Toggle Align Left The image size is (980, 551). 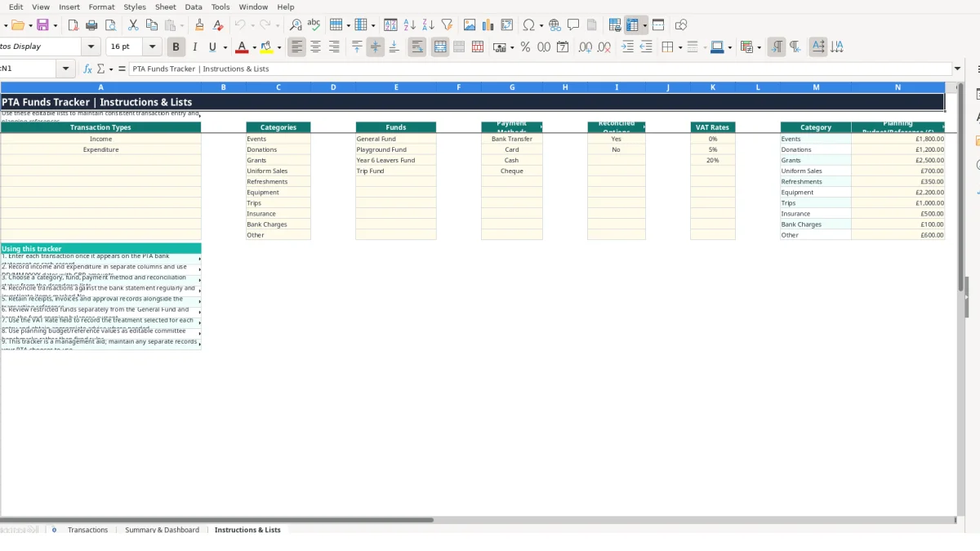[x=296, y=47]
